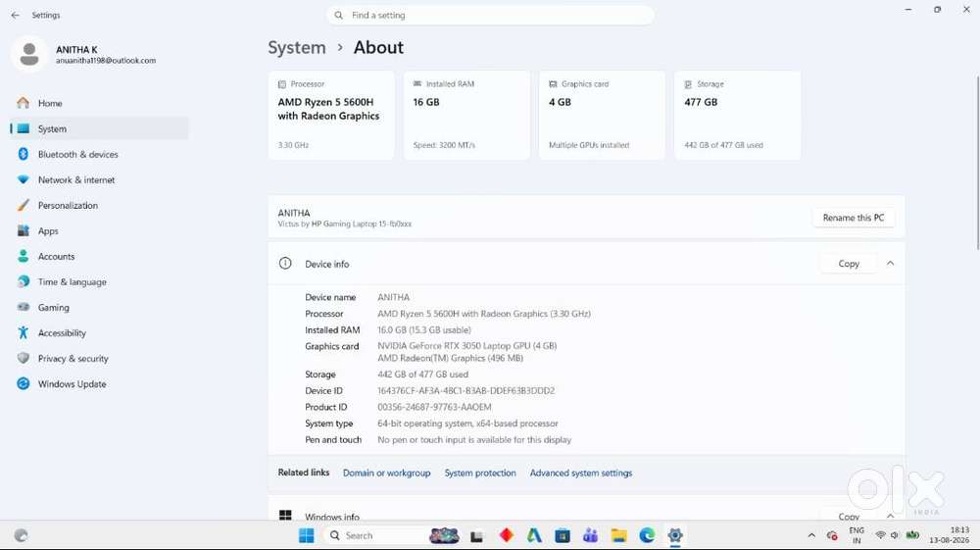Open the Storage summary card

pyautogui.click(x=738, y=115)
